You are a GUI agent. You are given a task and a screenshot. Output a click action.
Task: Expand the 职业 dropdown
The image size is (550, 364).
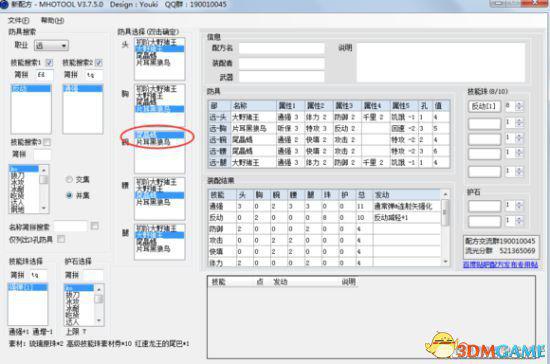click(63, 46)
